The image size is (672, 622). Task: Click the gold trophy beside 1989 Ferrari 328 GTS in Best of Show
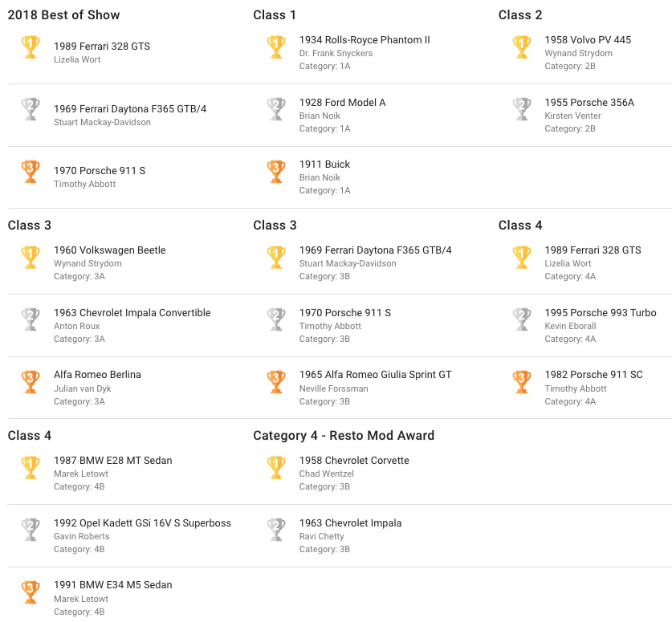tap(31, 47)
